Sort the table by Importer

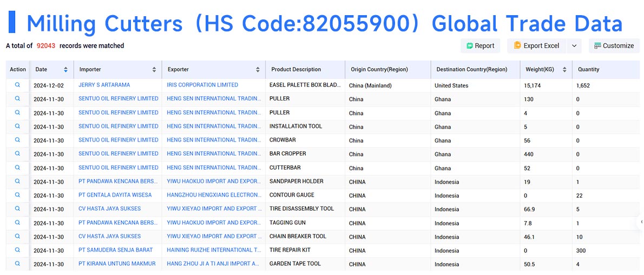click(154, 70)
